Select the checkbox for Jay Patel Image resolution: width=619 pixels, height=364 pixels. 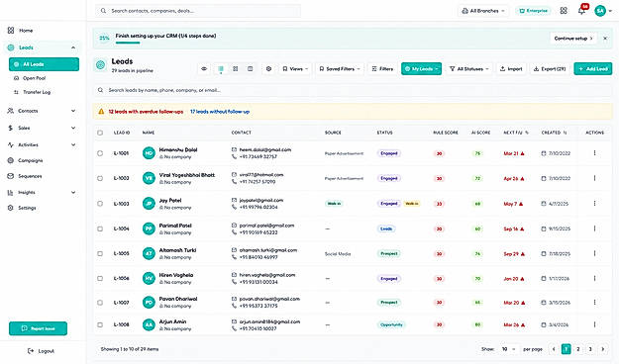[100, 204]
